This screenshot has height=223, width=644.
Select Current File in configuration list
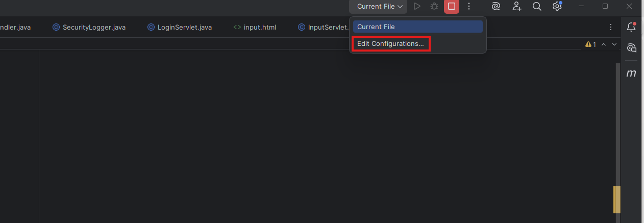pyautogui.click(x=417, y=27)
